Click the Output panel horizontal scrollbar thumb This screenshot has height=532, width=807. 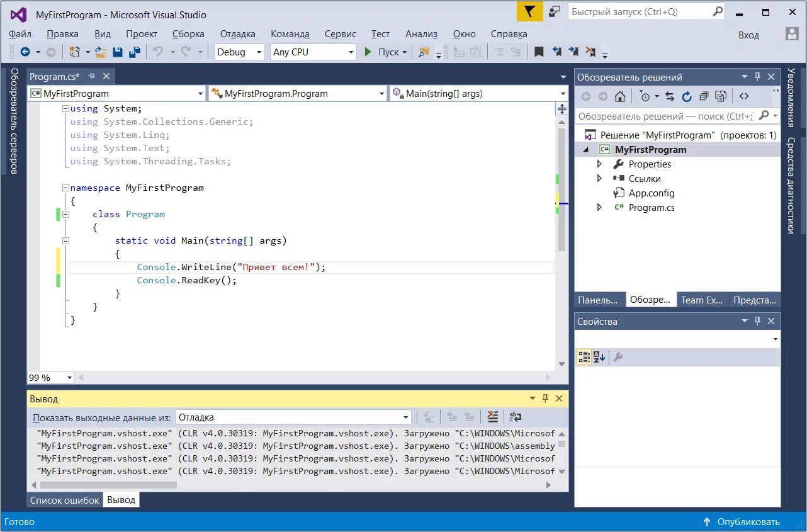pos(108,485)
